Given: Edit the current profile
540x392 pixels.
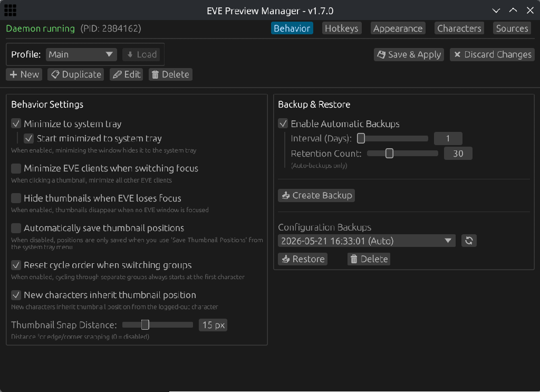Looking at the screenshot, I should 127,74.
